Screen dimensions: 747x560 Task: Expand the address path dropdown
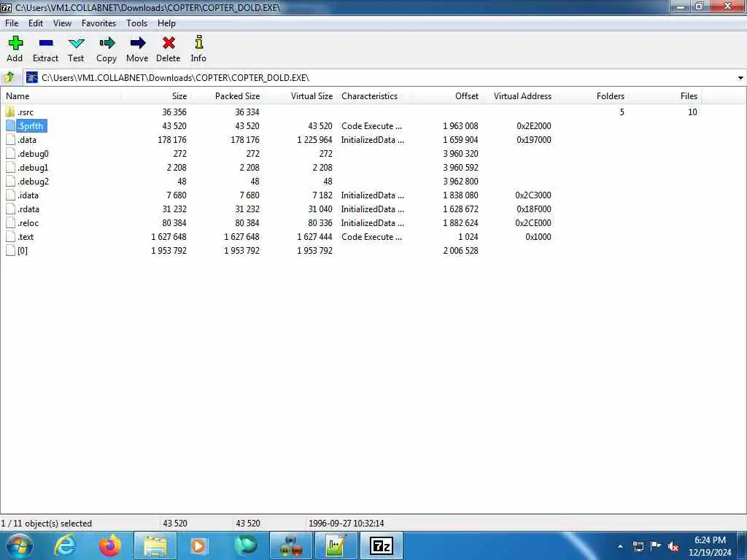pos(740,77)
